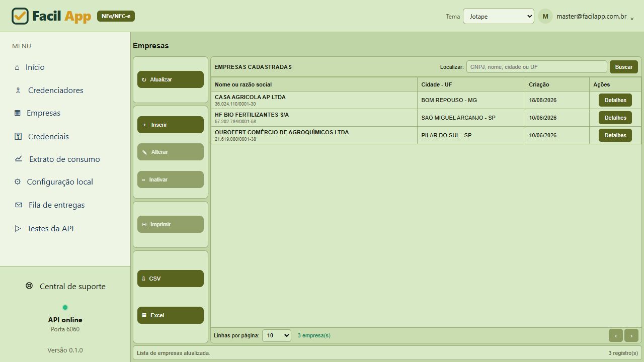The width and height of the screenshot is (644, 362).
Task: Click the grid icon beside Empresas
Action: click(18, 113)
